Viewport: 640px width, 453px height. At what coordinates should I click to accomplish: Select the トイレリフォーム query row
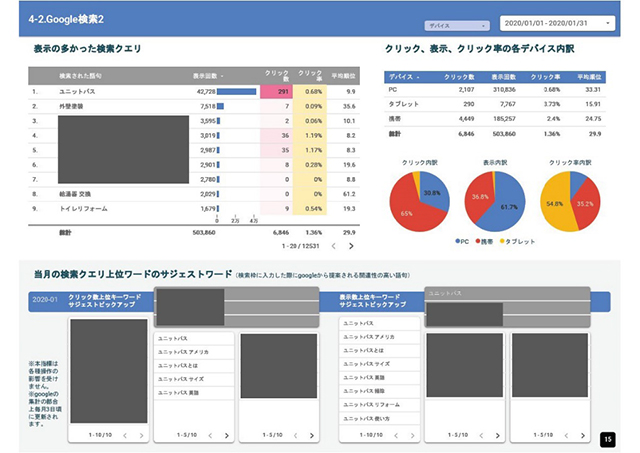tap(194, 209)
